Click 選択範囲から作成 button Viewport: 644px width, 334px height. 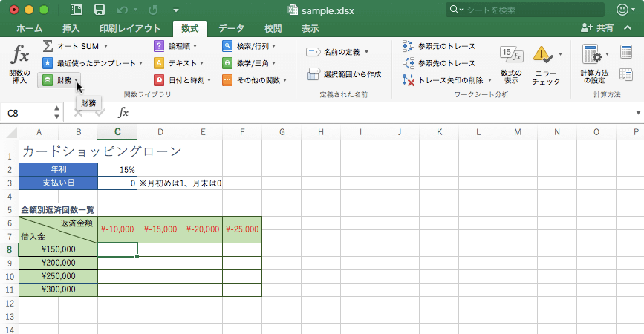tap(345, 74)
